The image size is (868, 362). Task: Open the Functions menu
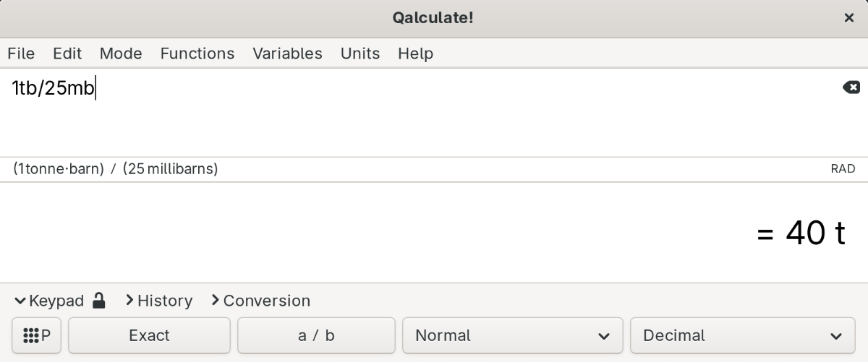pyautogui.click(x=197, y=53)
